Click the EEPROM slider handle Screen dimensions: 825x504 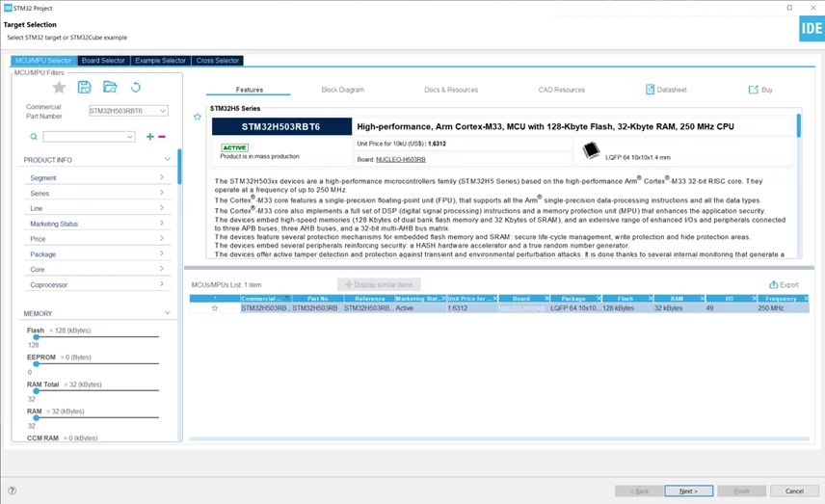click(37, 363)
